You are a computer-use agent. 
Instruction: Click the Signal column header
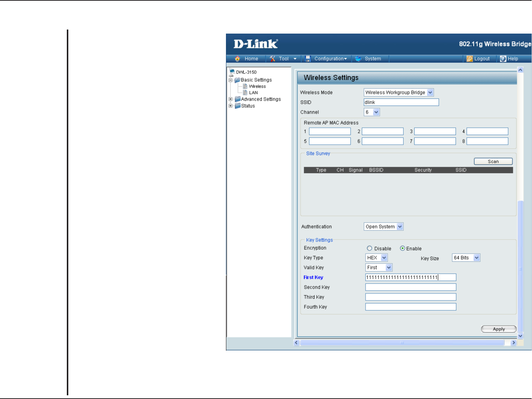coord(356,170)
